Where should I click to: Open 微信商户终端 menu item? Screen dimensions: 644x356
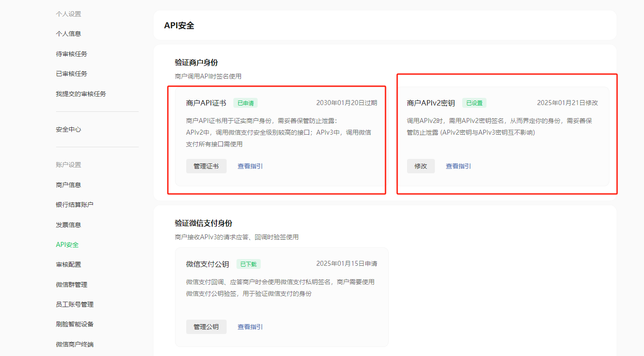(x=74, y=344)
